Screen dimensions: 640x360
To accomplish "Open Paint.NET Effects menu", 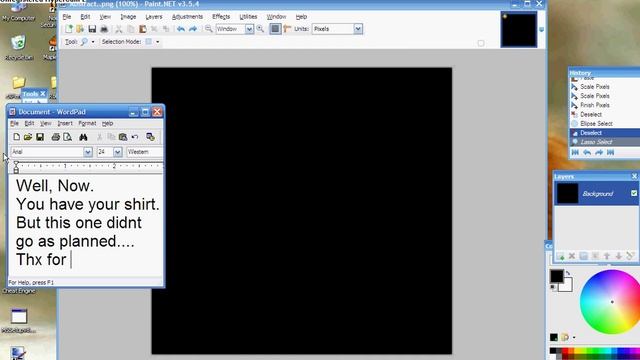I will (x=221, y=17).
